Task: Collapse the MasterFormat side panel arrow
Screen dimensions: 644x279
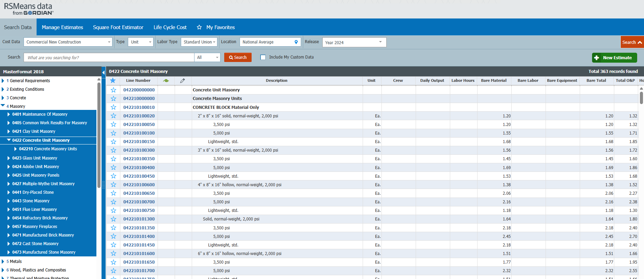Action: pyautogui.click(x=104, y=72)
